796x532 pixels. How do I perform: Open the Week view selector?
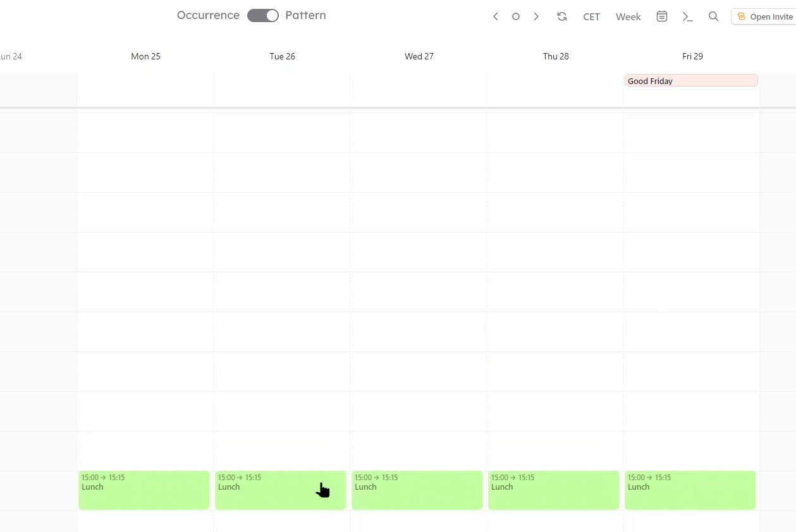pyautogui.click(x=628, y=17)
